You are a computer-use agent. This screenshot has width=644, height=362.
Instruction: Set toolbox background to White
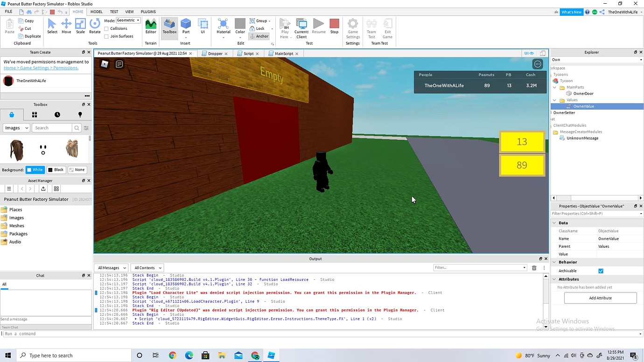click(x=35, y=170)
